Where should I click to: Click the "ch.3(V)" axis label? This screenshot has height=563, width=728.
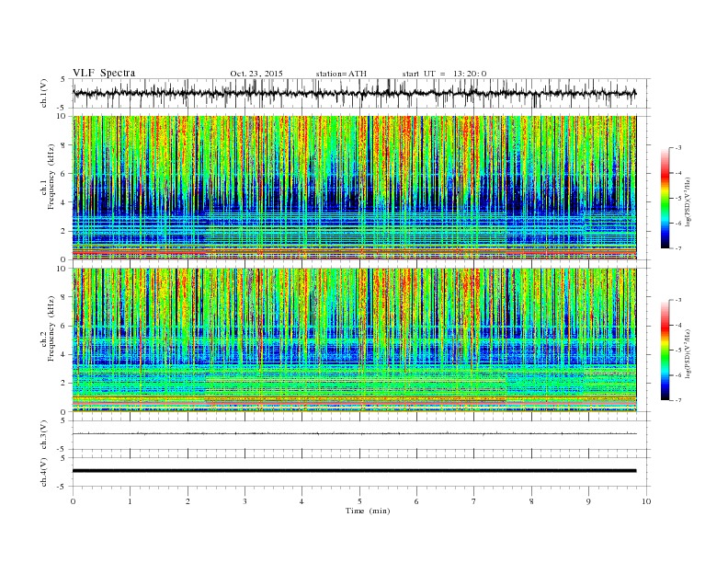coord(44,435)
